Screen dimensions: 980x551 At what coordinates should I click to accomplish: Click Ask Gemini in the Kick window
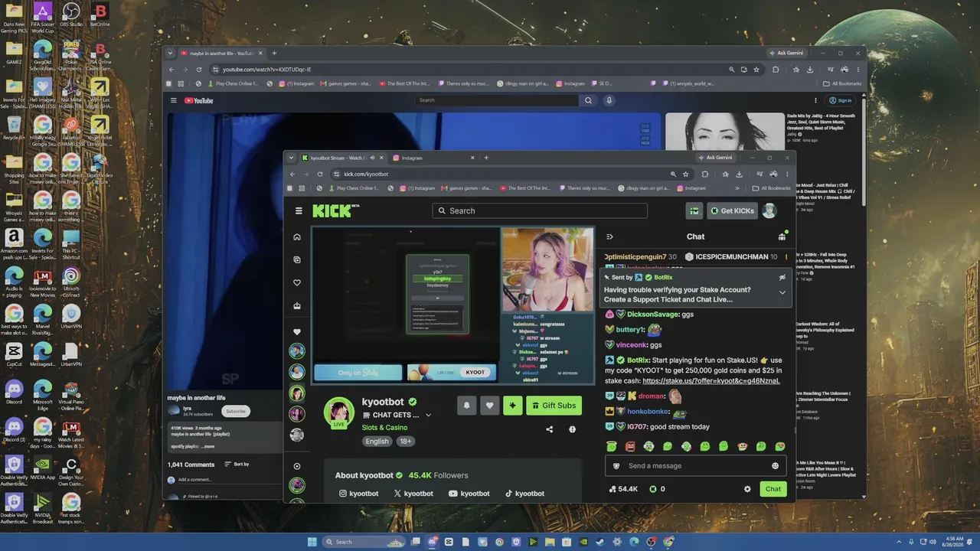click(715, 158)
